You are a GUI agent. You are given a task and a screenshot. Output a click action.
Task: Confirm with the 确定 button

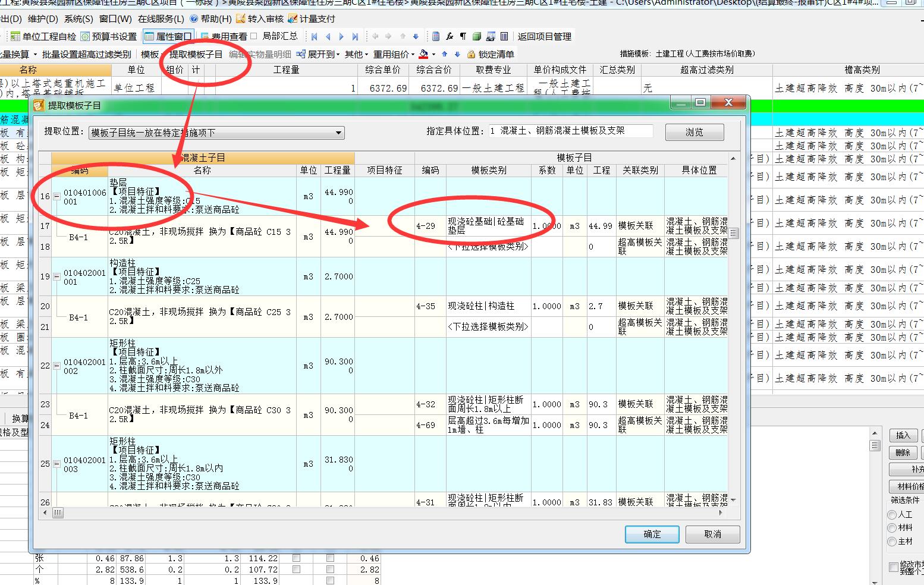point(652,534)
